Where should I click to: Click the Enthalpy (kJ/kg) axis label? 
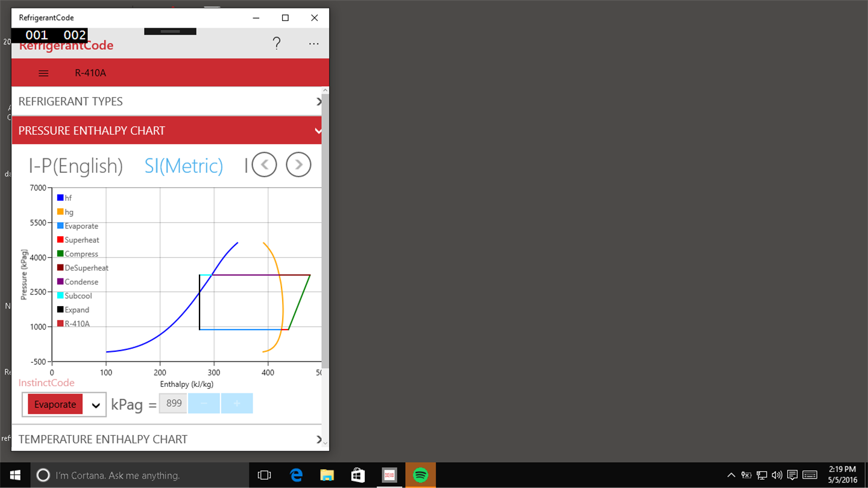[187, 384]
